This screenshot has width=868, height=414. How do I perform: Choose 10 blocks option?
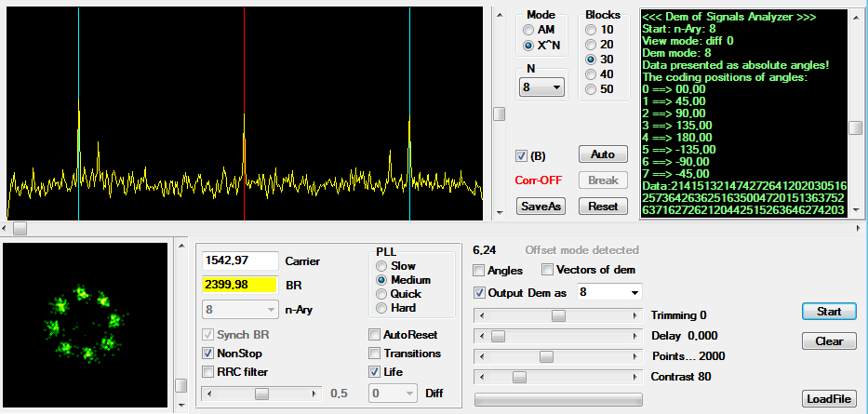[591, 30]
